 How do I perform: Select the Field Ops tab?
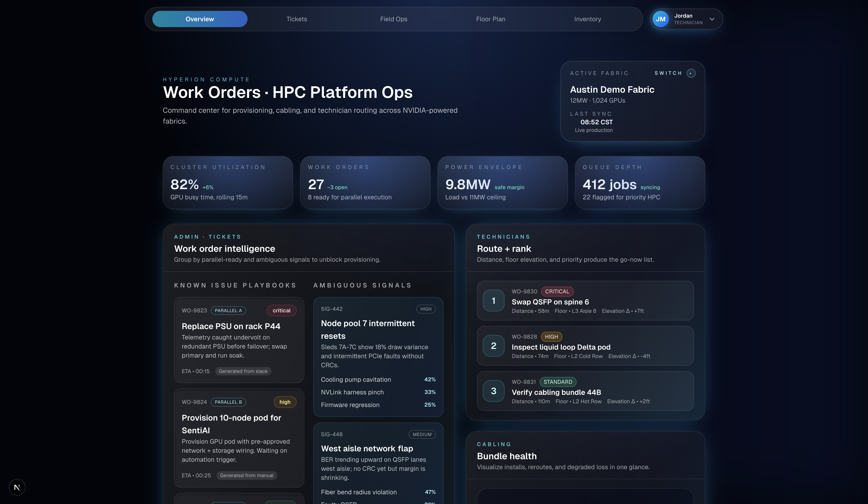click(x=393, y=19)
